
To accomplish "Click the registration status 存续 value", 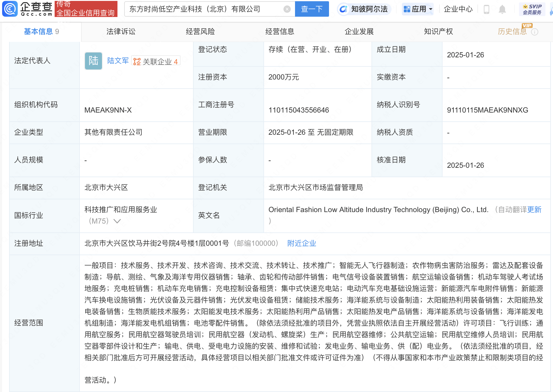I will [x=310, y=49].
